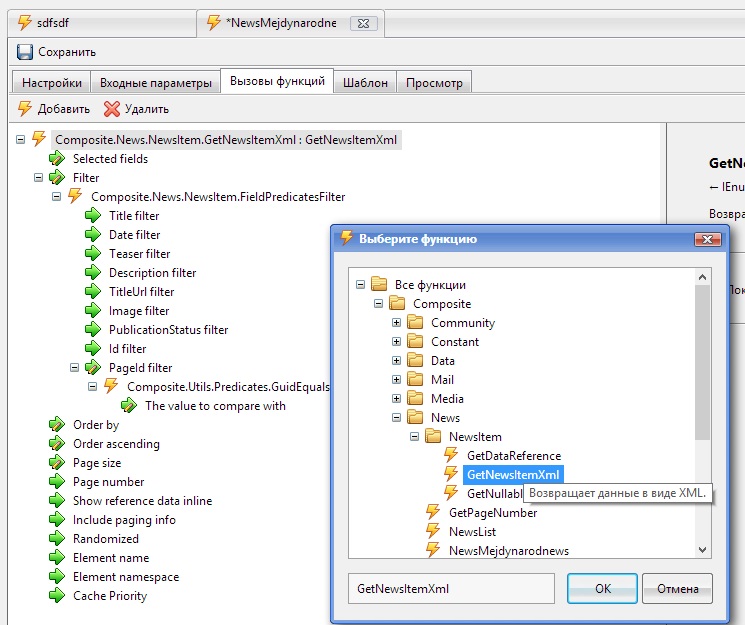Click the lightning icon beside NewsList

coord(433,532)
